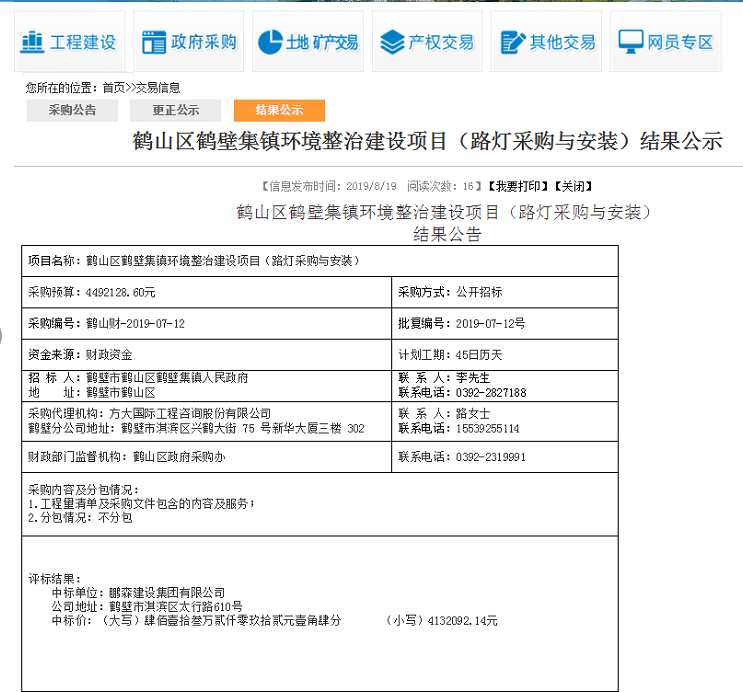
Task: Select phone 0392-2827188 text
Action: pos(462,392)
